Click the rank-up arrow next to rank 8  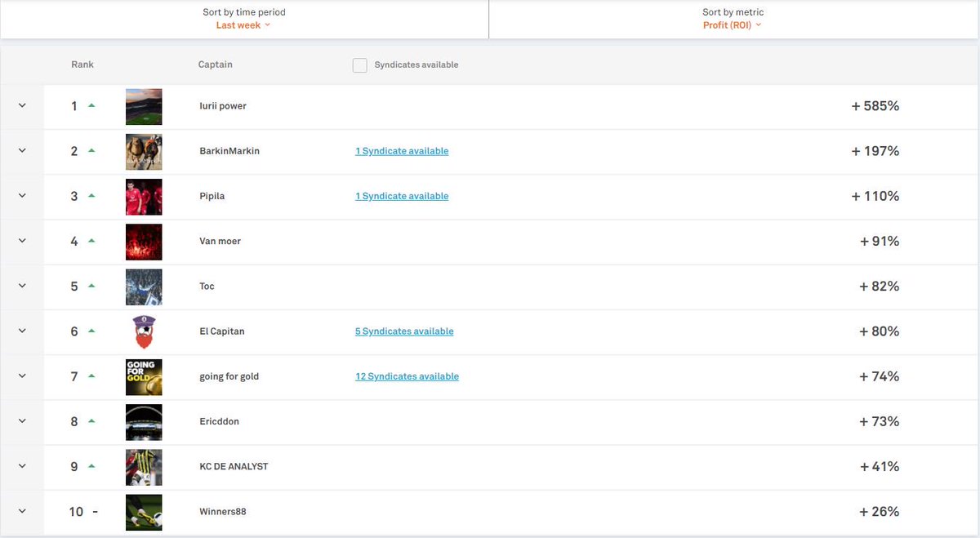[91, 420]
